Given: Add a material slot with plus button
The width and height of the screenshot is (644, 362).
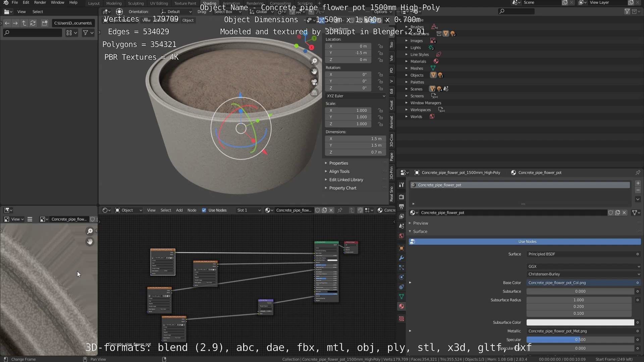Looking at the screenshot, I should pyautogui.click(x=638, y=183).
